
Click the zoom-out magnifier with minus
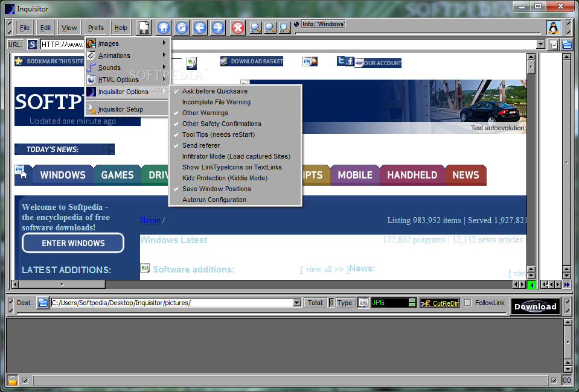[x=270, y=28]
